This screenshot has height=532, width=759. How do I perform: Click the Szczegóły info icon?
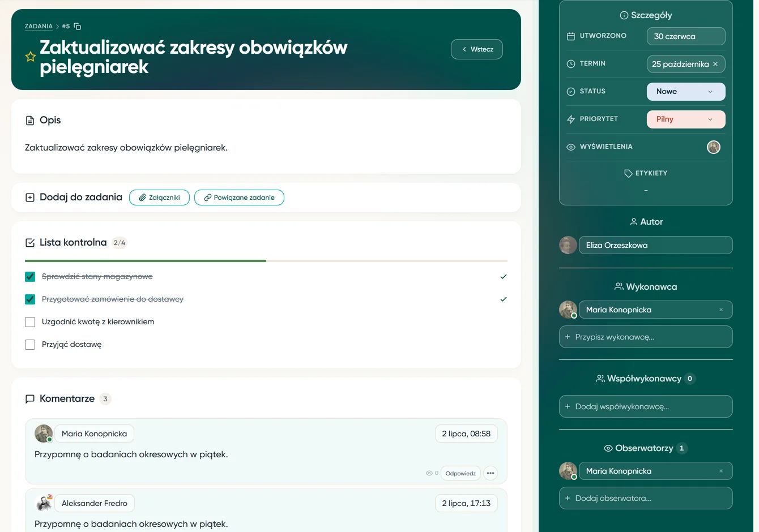pyautogui.click(x=624, y=15)
